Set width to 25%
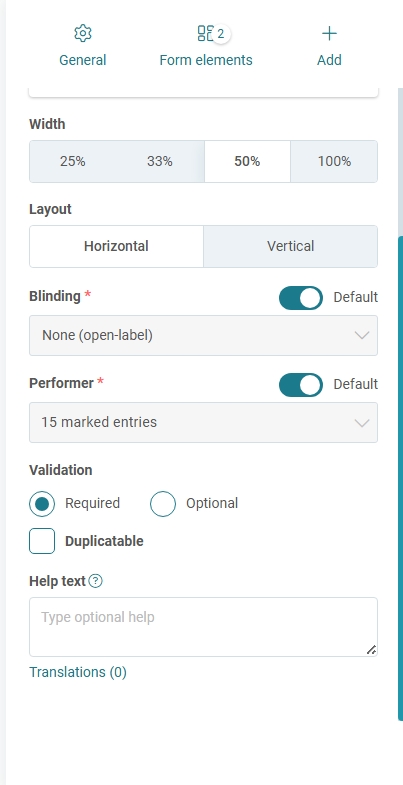This screenshot has width=403, height=785. (73, 162)
